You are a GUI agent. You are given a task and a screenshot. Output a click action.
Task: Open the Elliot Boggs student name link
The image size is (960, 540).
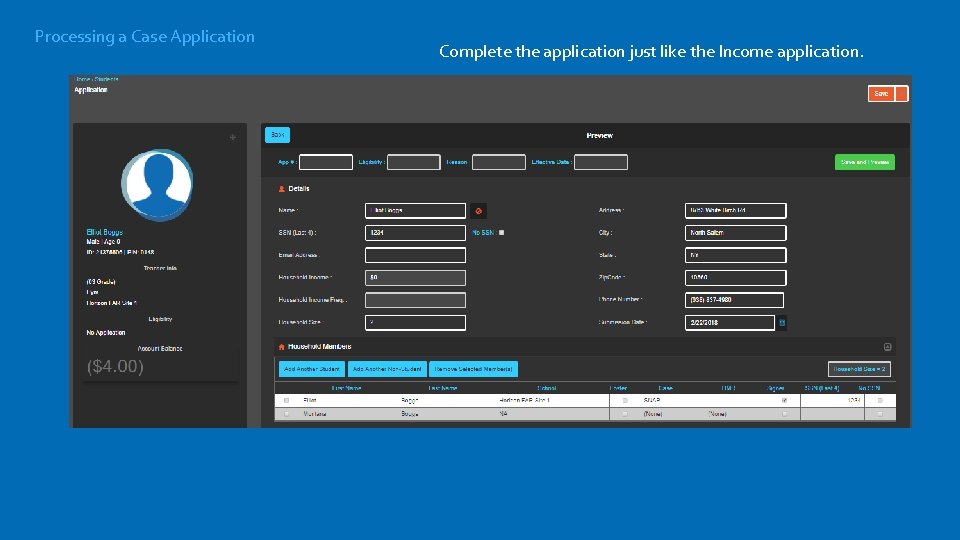[105, 232]
